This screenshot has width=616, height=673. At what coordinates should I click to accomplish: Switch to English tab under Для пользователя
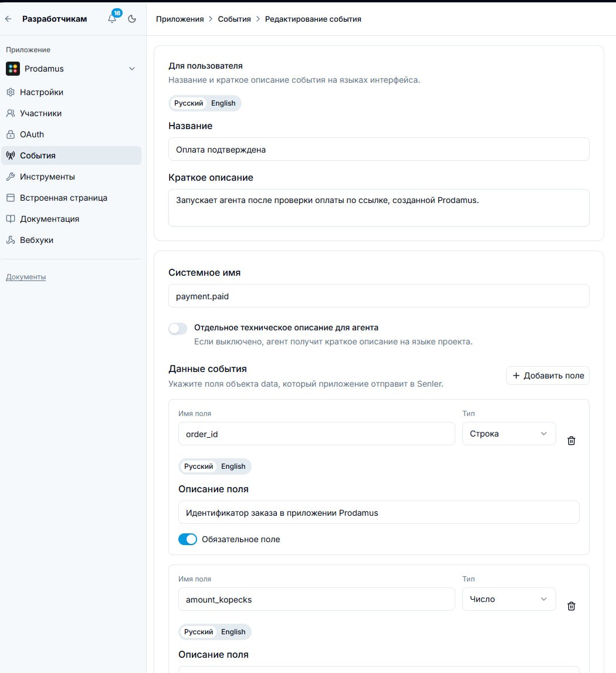(223, 103)
